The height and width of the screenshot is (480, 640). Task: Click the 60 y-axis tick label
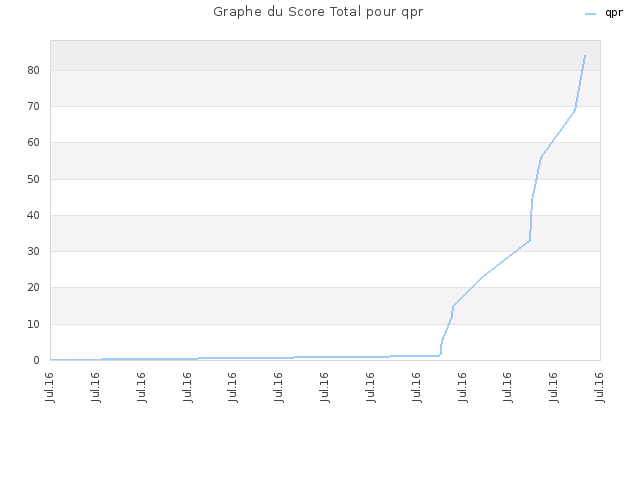coord(33,142)
